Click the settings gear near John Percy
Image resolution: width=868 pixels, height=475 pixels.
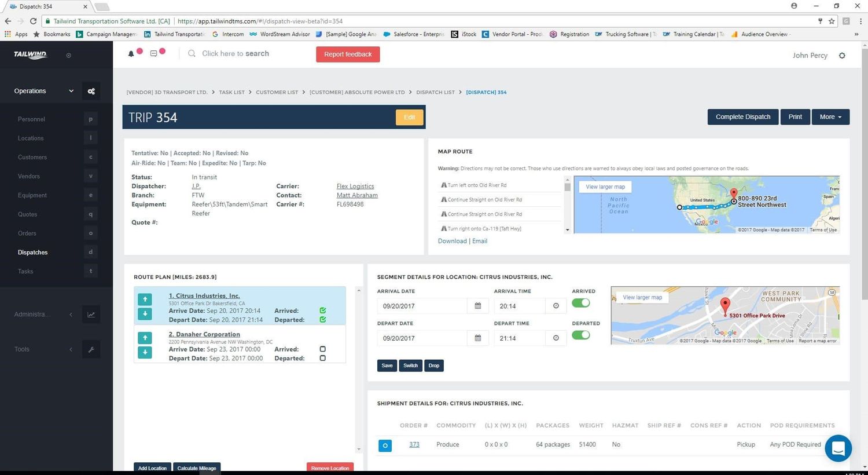tap(842, 55)
